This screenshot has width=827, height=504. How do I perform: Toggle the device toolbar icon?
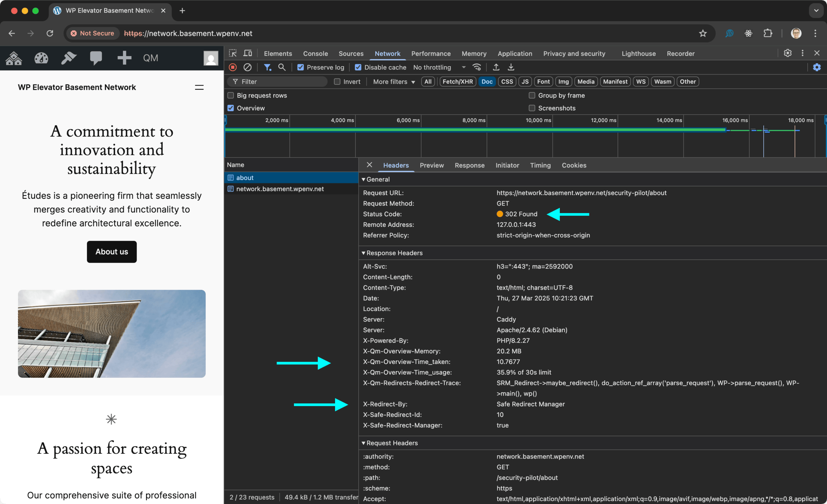[x=248, y=53]
